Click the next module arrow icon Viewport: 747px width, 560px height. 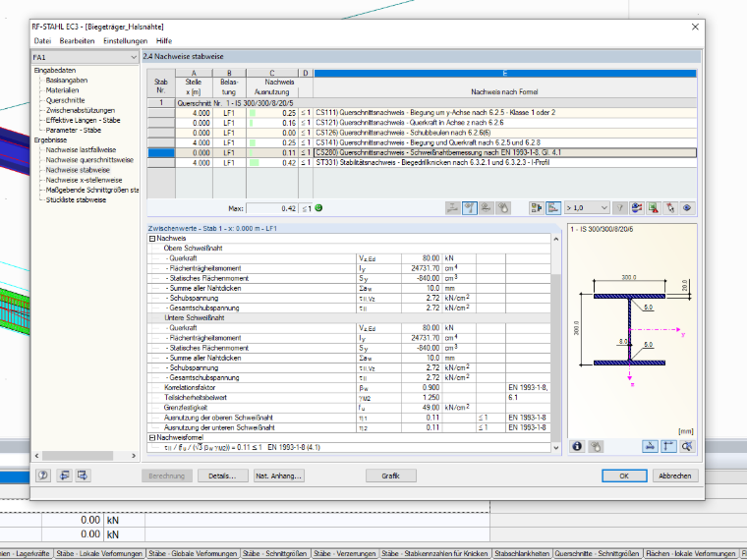tap(82, 476)
